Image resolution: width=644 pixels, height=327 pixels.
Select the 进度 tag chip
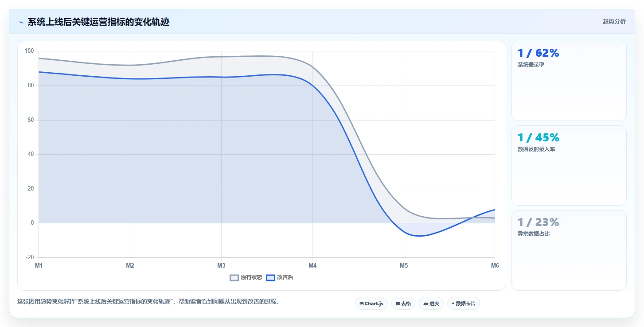(x=431, y=304)
